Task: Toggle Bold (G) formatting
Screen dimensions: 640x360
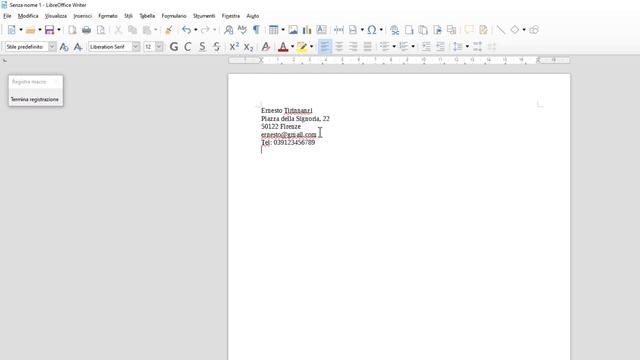Action: click(x=174, y=47)
